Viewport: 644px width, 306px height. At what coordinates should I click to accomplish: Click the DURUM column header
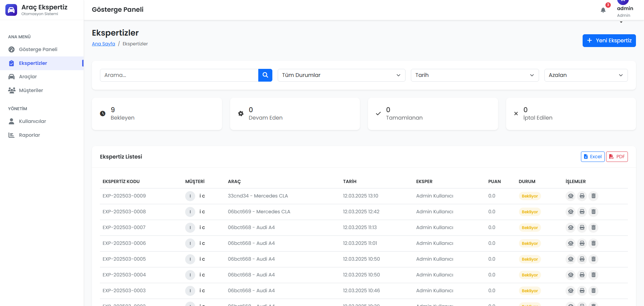(527, 182)
